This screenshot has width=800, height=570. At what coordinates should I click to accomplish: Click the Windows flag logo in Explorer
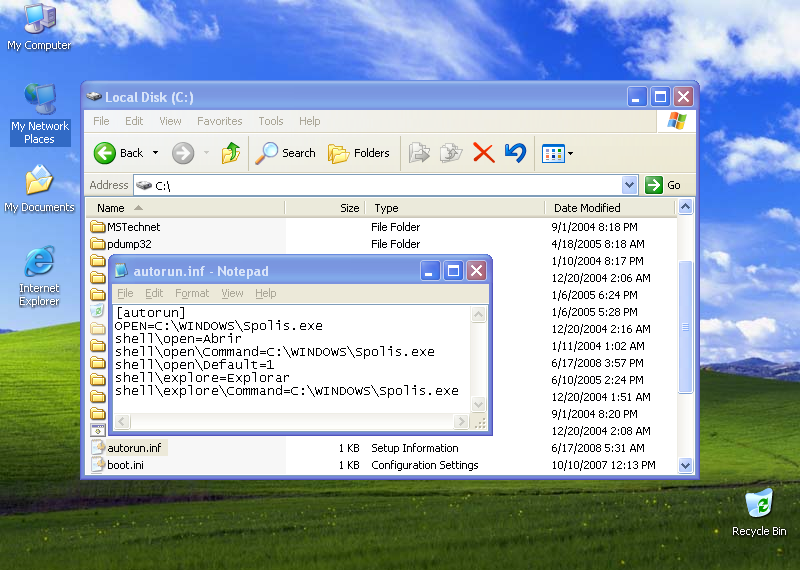click(x=677, y=121)
